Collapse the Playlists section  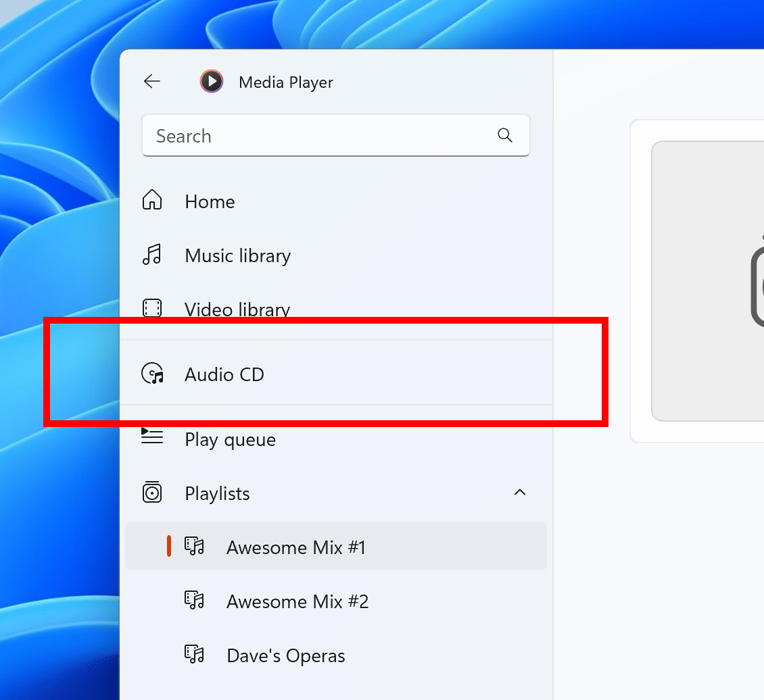[x=520, y=493]
